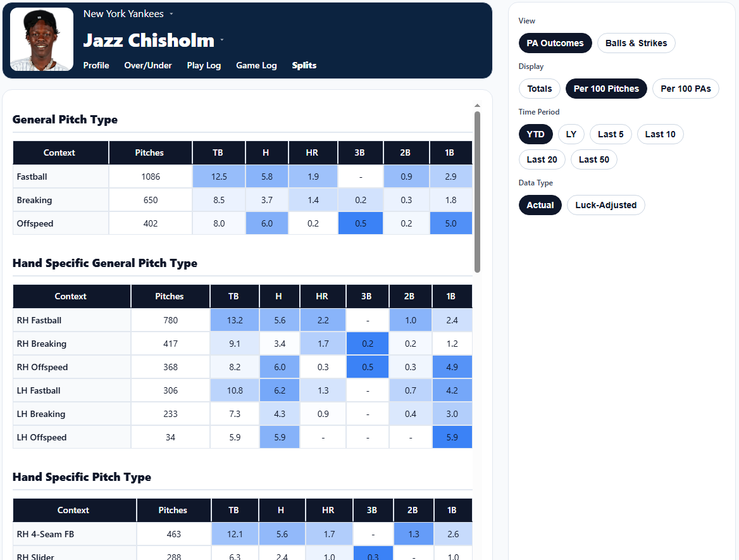Switch to the Game Log tab

coord(256,65)
